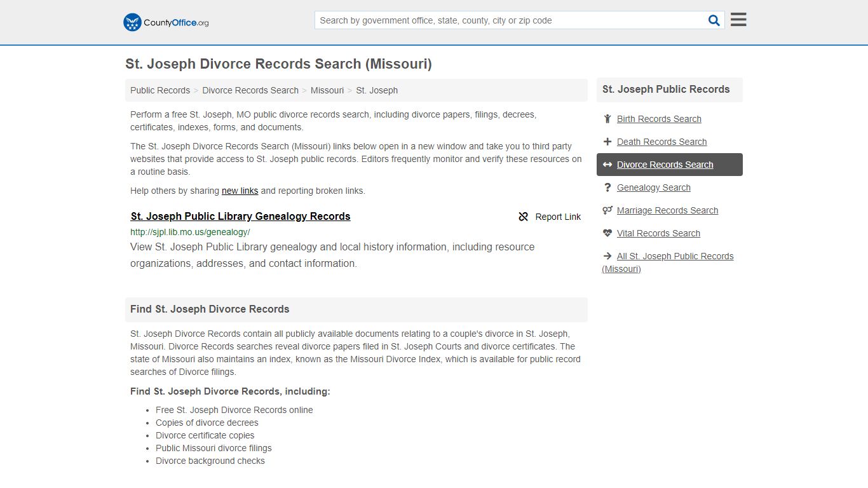Click the Birth Records person icon
Image resolution: width=868 pixels, height=488 pixels.
click(607, 119)
